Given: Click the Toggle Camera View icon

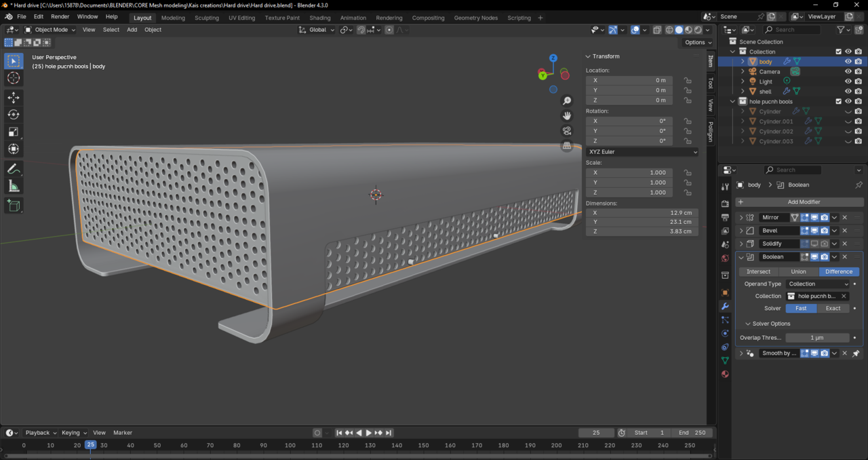Looking at the screenshot, I should [567, 131].
